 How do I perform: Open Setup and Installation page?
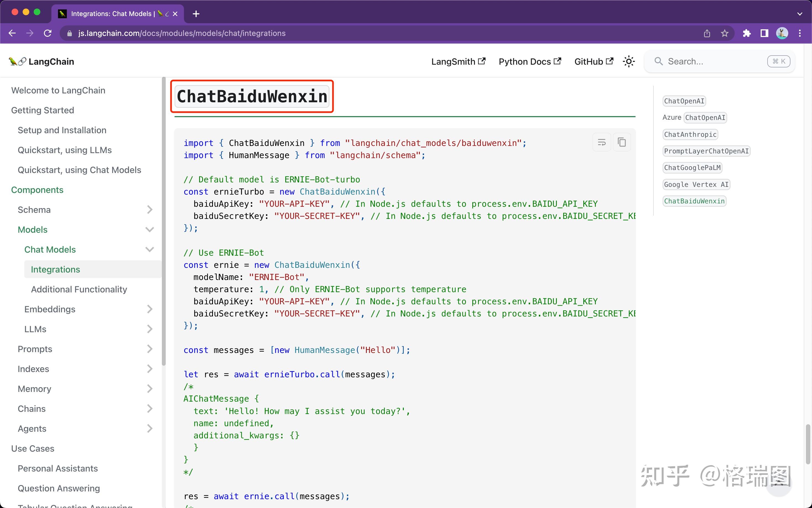(62, 130)
